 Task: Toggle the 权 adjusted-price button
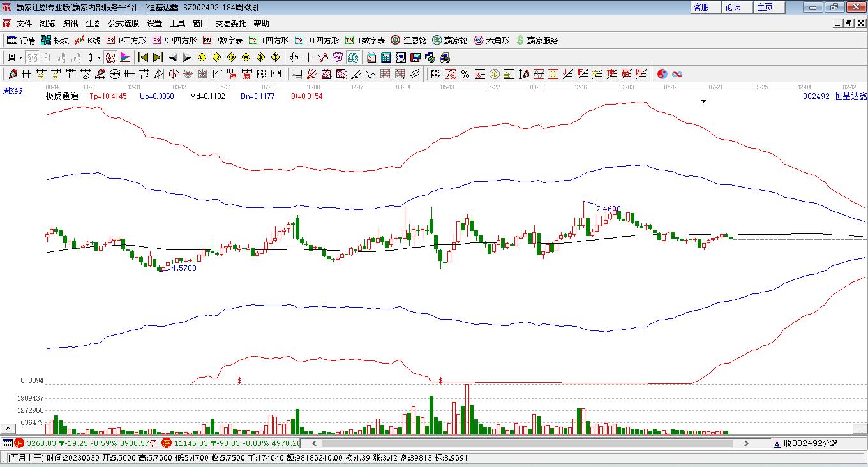[110, 57]
